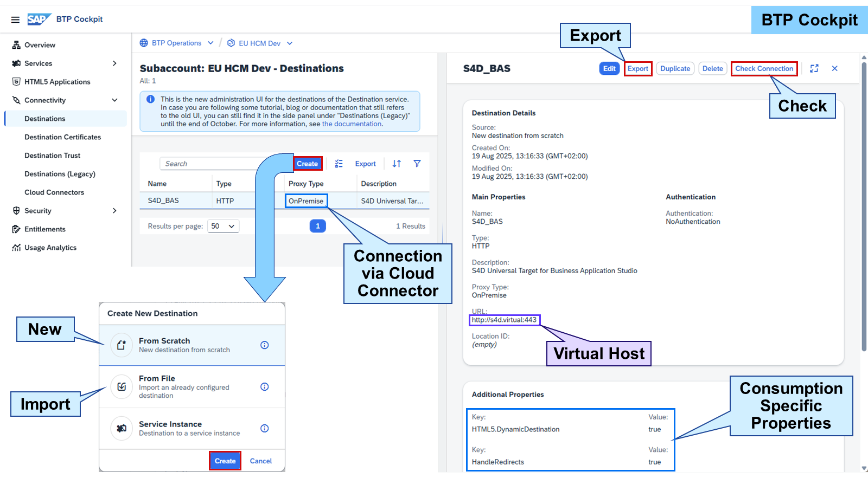The width and height of the screenshot is (868, 478).
Task: Enter full screen for S4D_BAS panel
Action: coord(814,68)
